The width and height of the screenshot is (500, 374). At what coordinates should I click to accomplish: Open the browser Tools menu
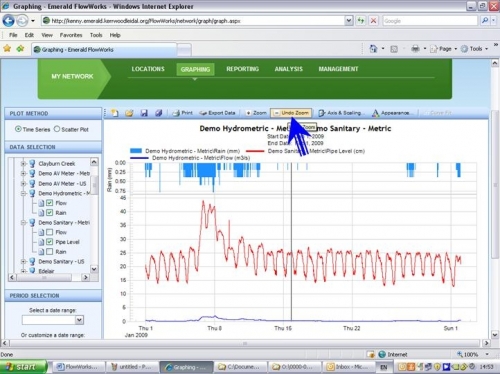point(96,35)
